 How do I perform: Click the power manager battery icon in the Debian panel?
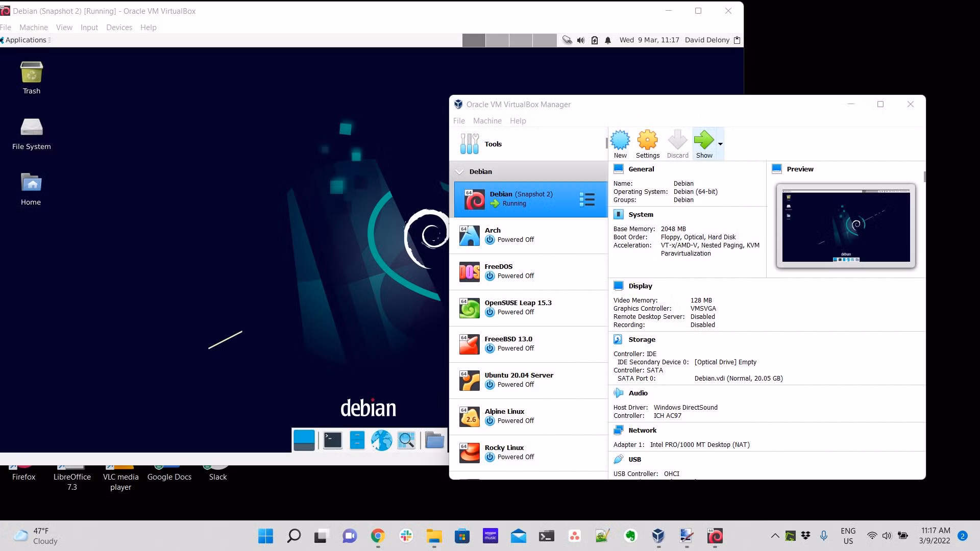pyautogui.click(x=595, y=40)
